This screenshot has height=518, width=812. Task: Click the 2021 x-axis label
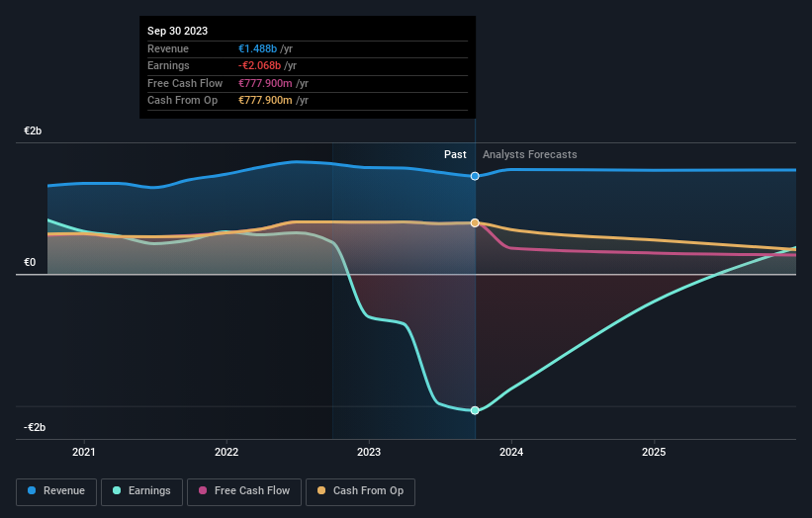pyautogui.click(x=84, y=452)
